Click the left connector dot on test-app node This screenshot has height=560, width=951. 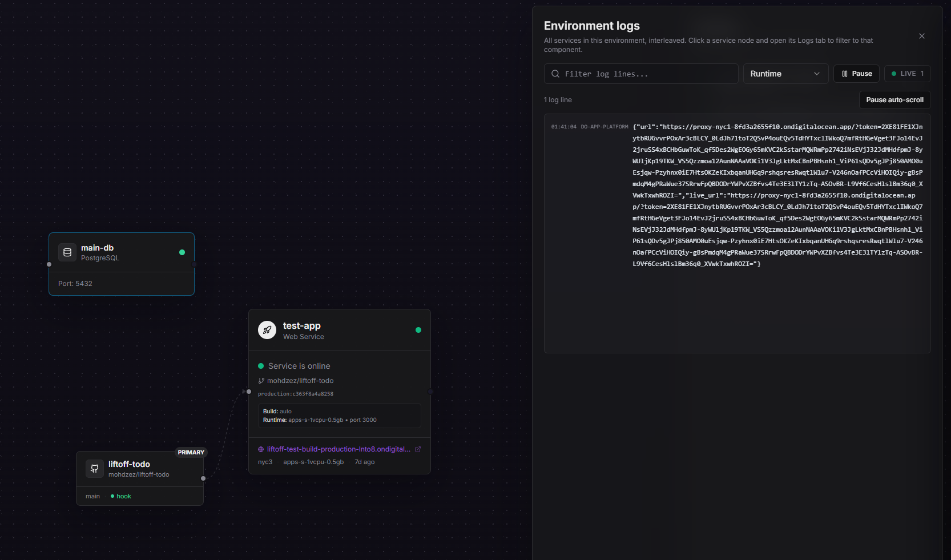[x=249, y=392]
